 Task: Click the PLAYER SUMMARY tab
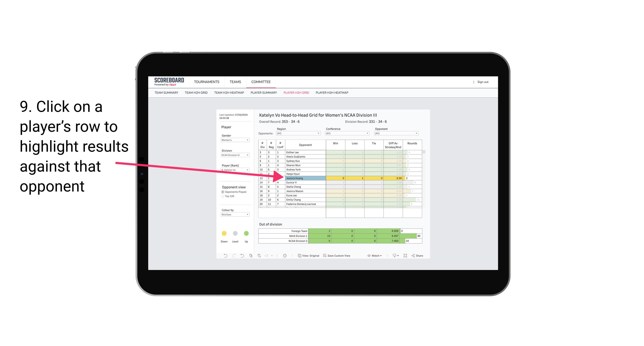[263, 93]
